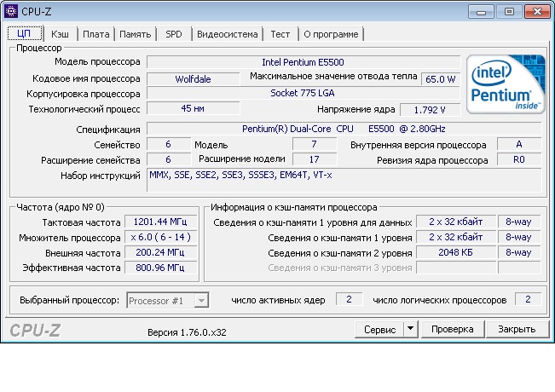The image size is (555, 392).
Task: Click the Intel Pentium E5500 model field
Action: pyautogui.click(x=304, y=62)
